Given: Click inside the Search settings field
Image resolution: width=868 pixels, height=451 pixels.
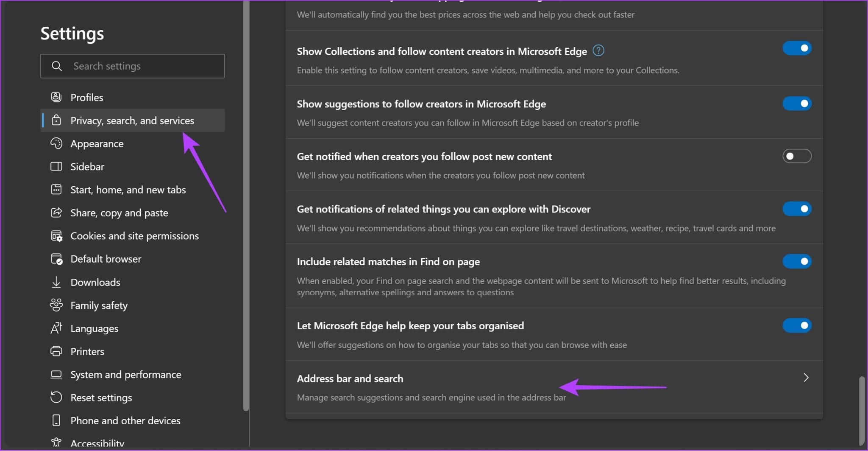Looking at the screenshot, I should [140, 66].
